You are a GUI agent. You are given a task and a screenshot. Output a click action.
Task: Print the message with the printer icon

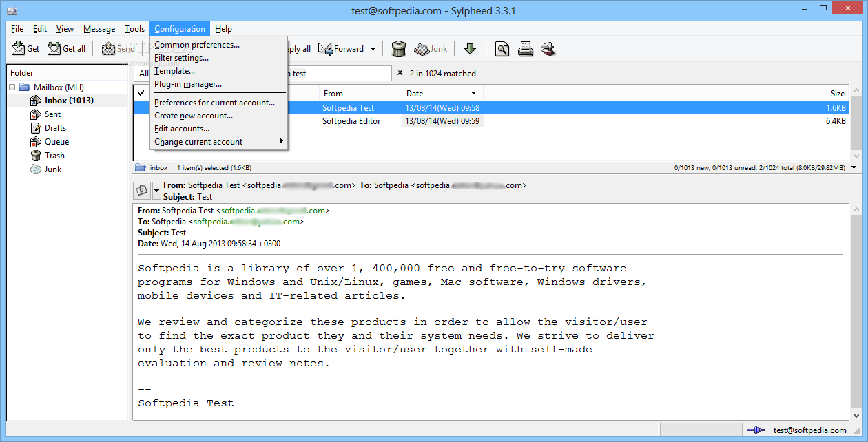click(526, 49)
